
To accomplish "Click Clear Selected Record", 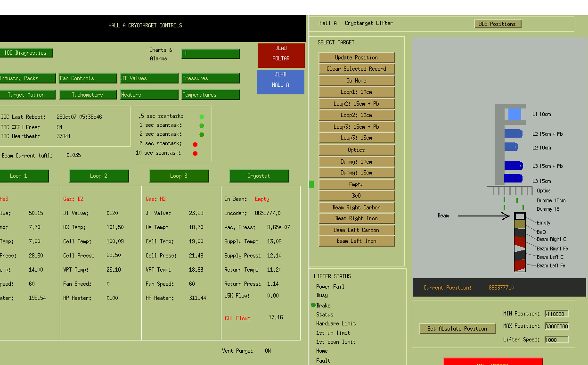I will (x=357, y=69).
